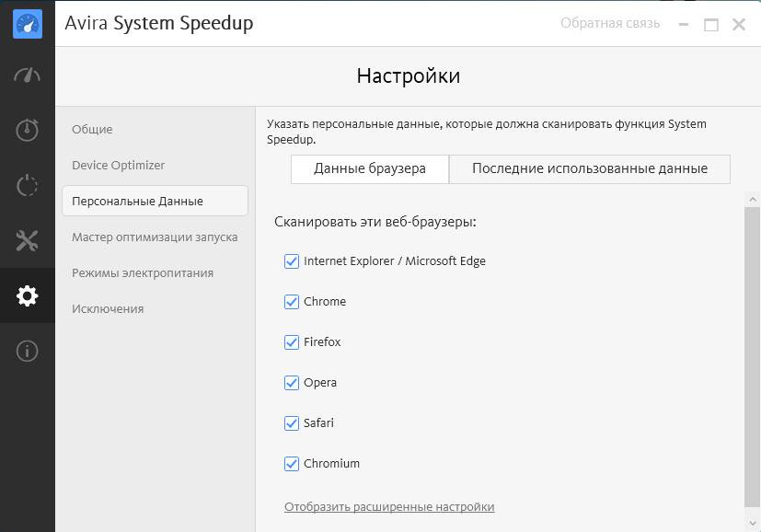Toggle the Firefox checkbox
Image resolution: width=761 pixels, height=532 pixels.
(291, 342)
